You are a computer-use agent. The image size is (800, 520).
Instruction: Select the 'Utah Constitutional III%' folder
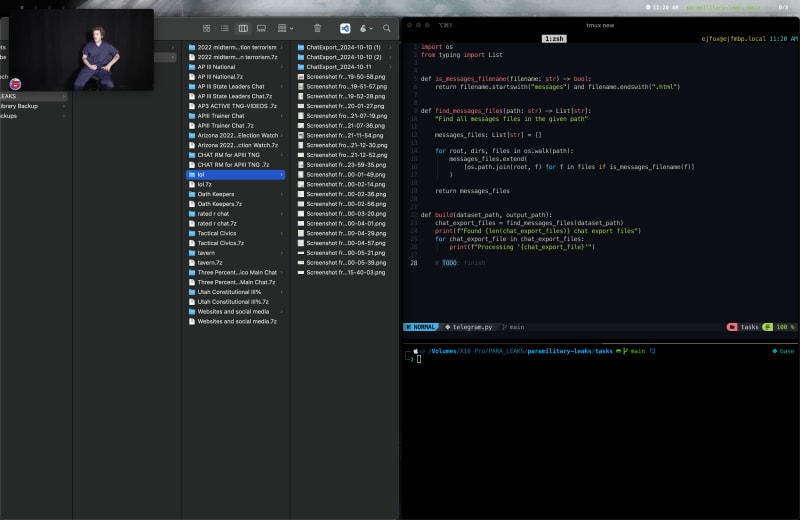coord(236,292)
